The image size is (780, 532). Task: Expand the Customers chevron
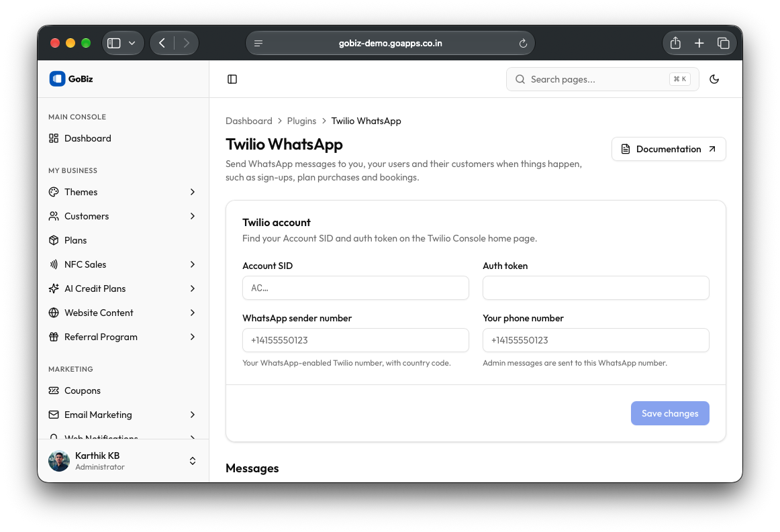(193, 216)
